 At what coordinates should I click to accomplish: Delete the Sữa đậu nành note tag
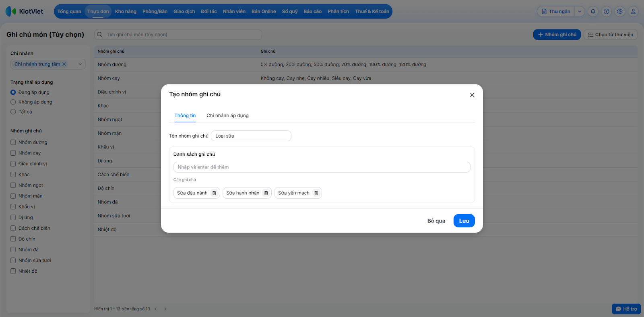tap(214, 193)
